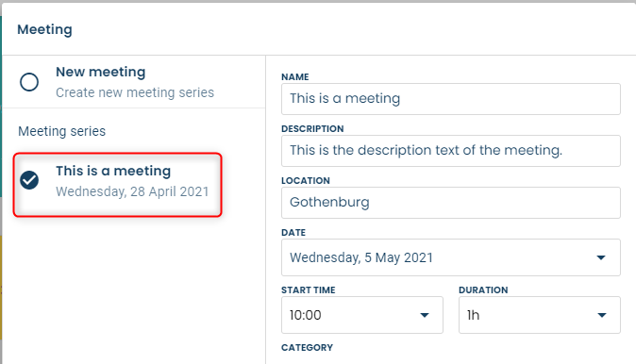Click the Start time dropdown arrow icon
The image size is (636, 364).
pyautogui.click(x=425, y=315)
